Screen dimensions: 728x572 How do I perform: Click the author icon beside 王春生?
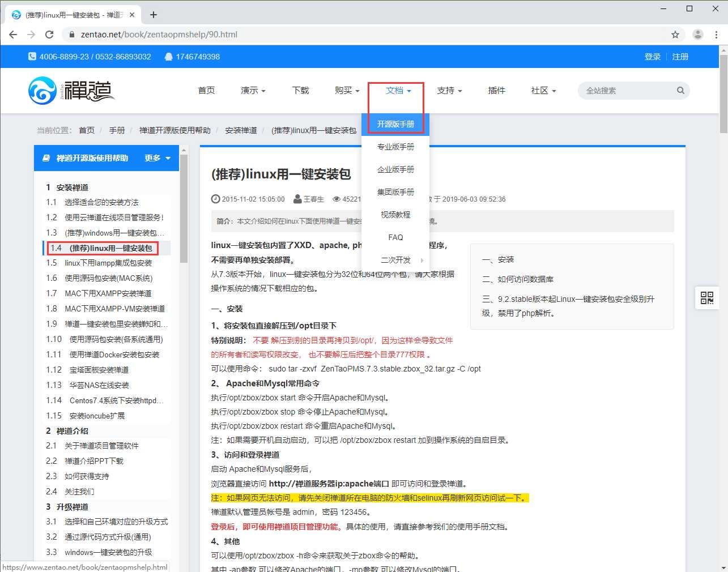pos(297,199)
